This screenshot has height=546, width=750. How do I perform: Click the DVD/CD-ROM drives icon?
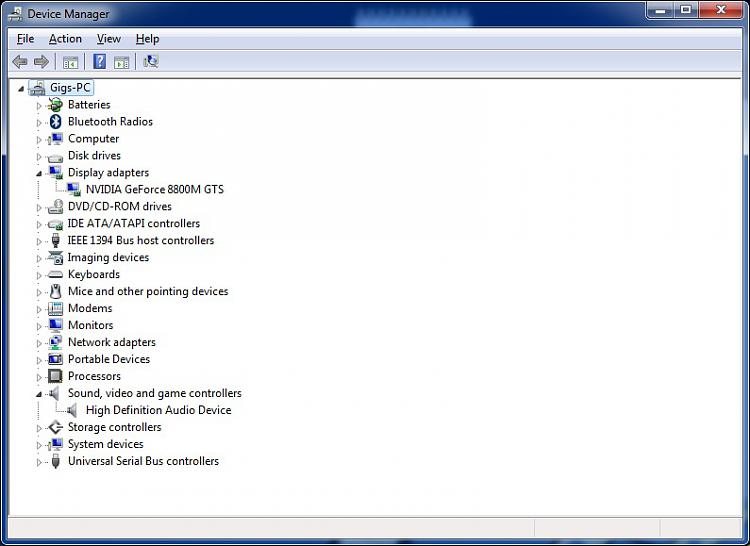[55, 207]
